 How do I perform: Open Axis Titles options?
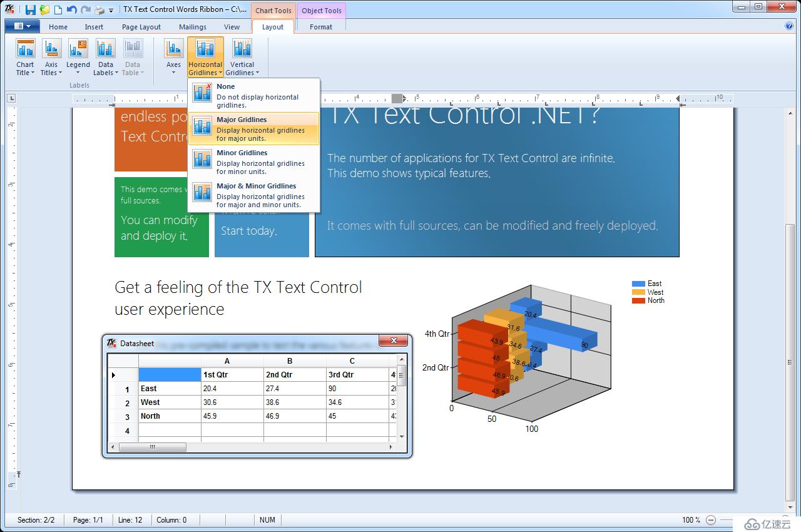[51, 57]
